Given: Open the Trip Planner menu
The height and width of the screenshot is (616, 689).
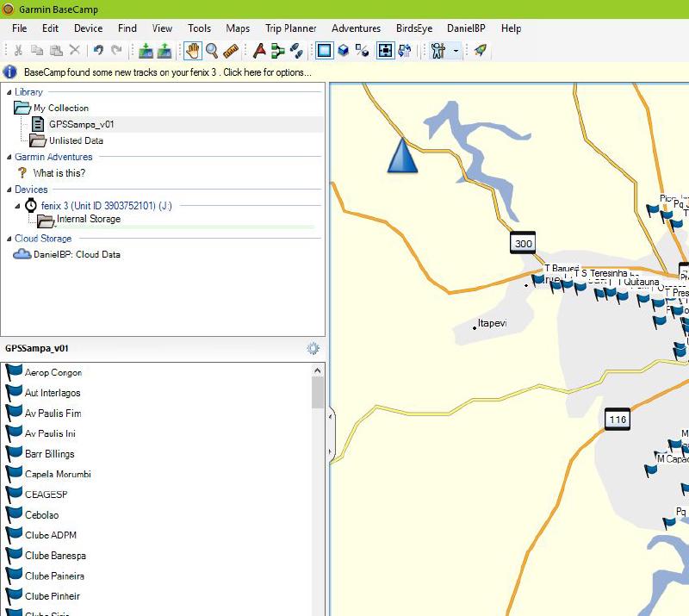Looking at the screenshot, I should (290, 28).
